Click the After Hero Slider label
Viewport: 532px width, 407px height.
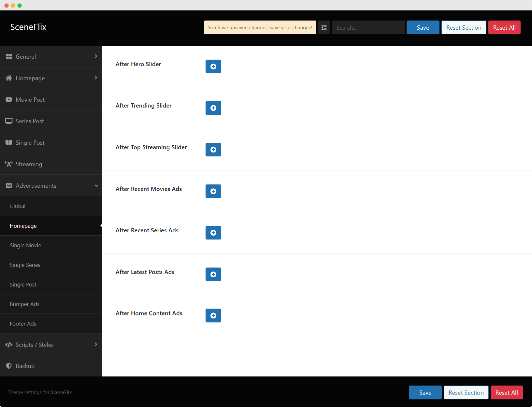pyautogui.click(x=138, y=64)
